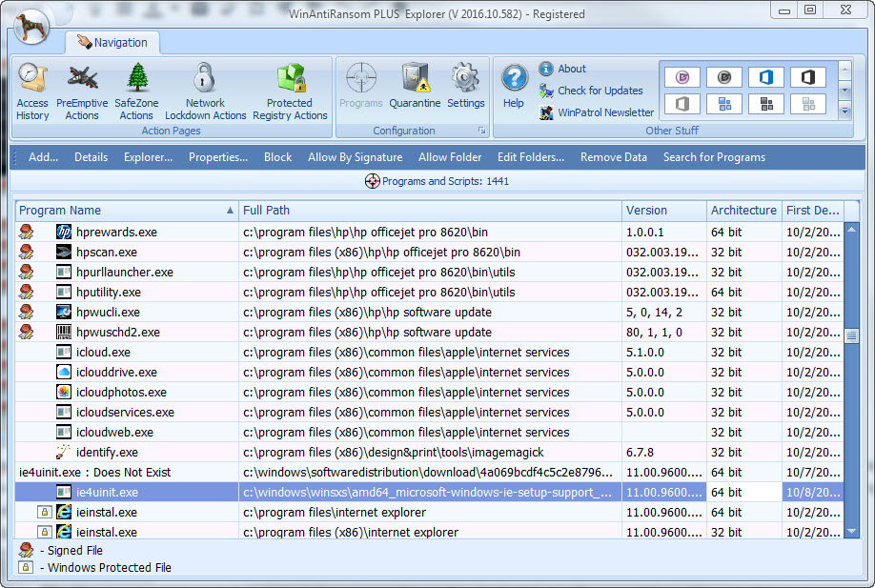The width and height of the screenshot is (875, 588).
Task: Click the Add... toolbar item
Action: point(44,157)
